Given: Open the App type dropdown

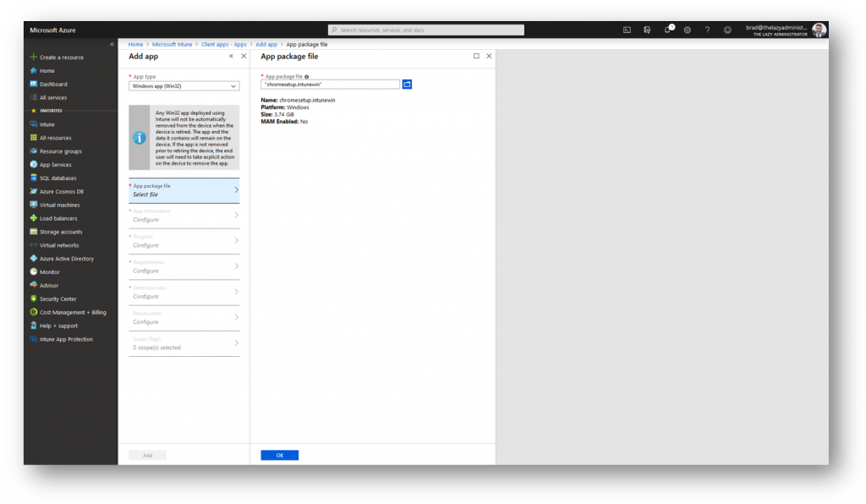Looking at the screenshot, I should pyautogui.click(x=184, y=86).
